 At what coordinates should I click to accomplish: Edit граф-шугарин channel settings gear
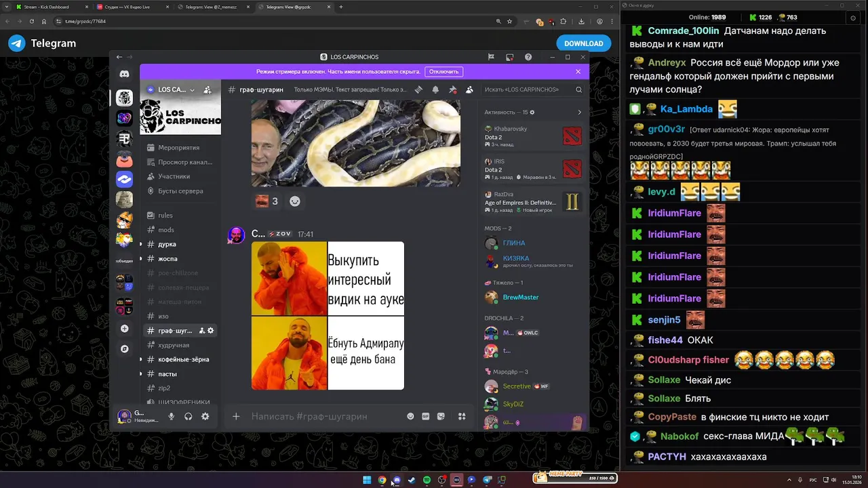(x=211, y=331)
